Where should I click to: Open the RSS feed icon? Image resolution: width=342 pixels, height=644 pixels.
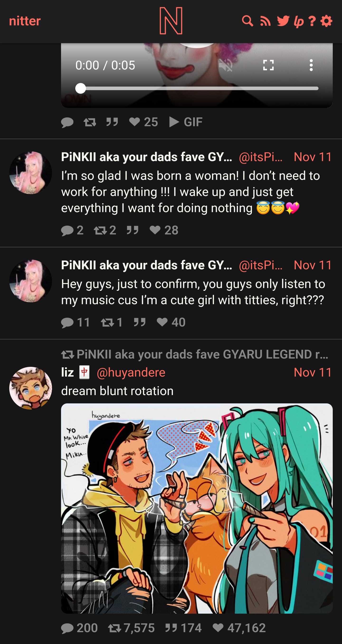tap(265, 21)
